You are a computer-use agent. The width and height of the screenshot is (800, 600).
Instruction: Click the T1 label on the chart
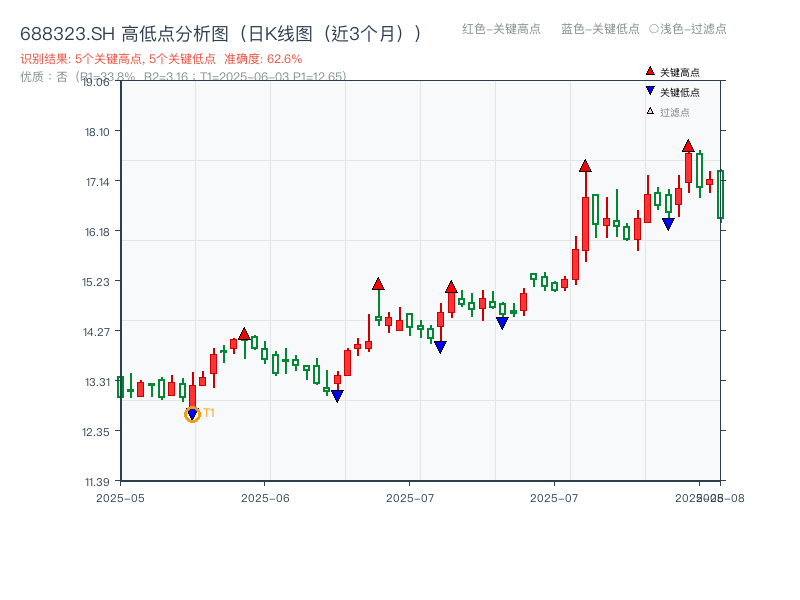click(210, 412)
